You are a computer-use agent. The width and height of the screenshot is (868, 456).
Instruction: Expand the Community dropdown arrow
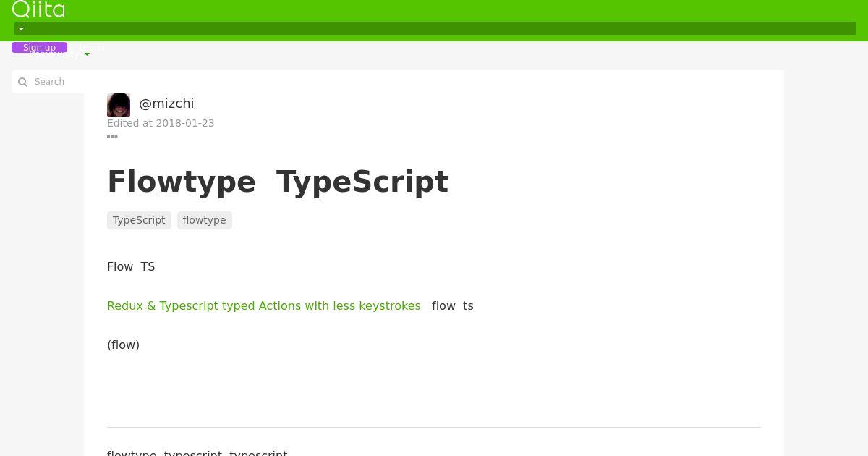coord(88,54)
